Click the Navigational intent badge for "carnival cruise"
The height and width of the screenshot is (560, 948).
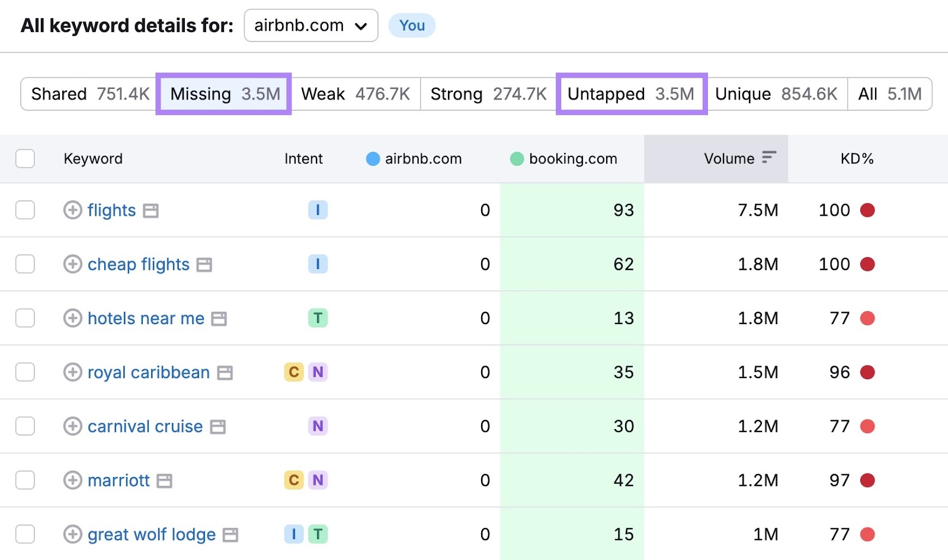click(x=318, y=426)
